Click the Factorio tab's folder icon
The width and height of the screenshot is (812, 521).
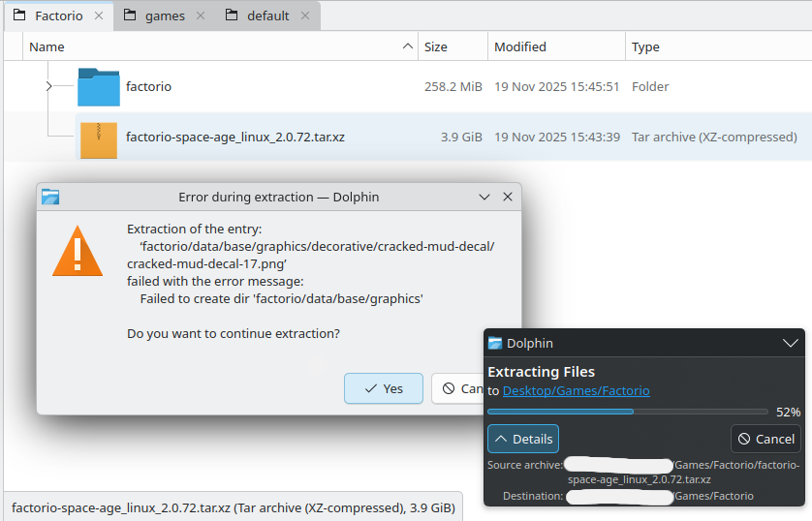[19, 15]
